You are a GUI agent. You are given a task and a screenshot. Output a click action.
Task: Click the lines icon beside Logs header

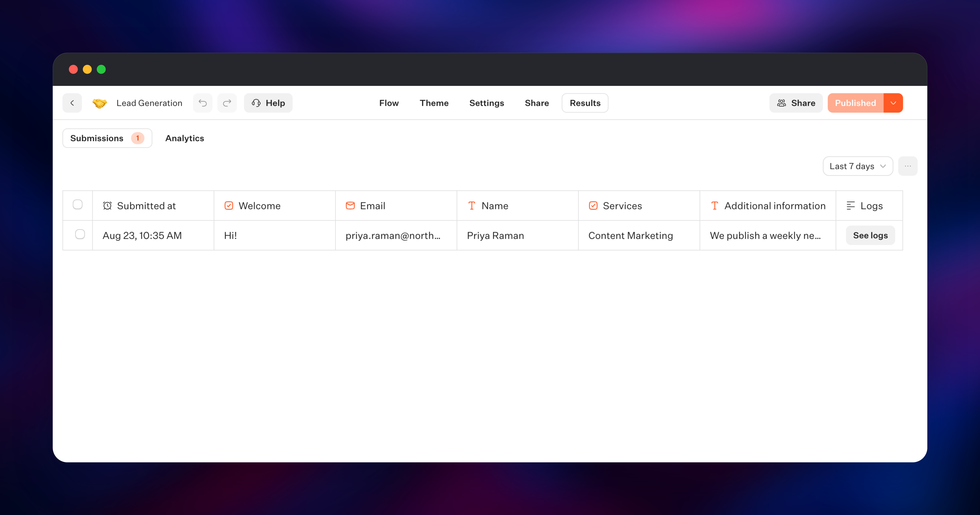[x=851, y=206]
